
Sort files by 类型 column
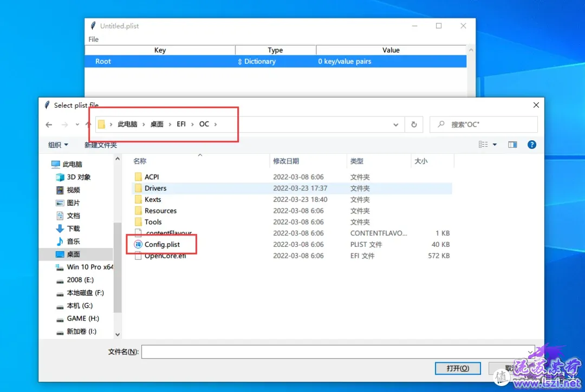[356, 161]
